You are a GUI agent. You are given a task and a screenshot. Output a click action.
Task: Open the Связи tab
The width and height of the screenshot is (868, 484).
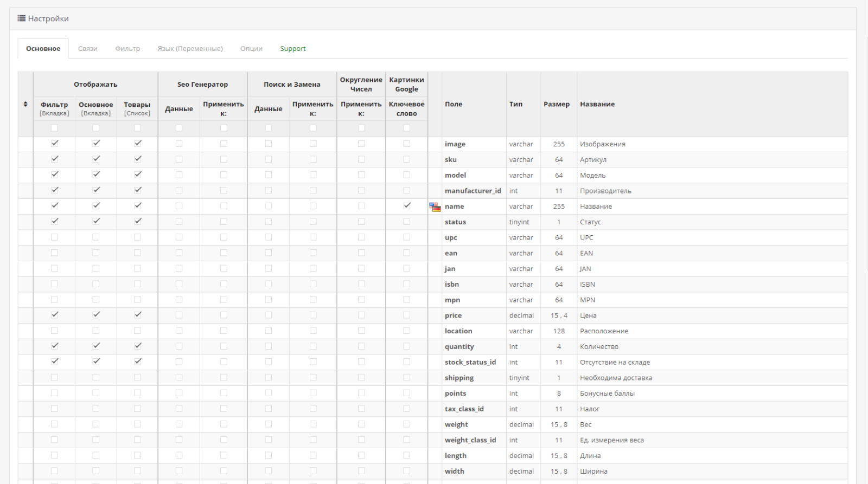88,48
